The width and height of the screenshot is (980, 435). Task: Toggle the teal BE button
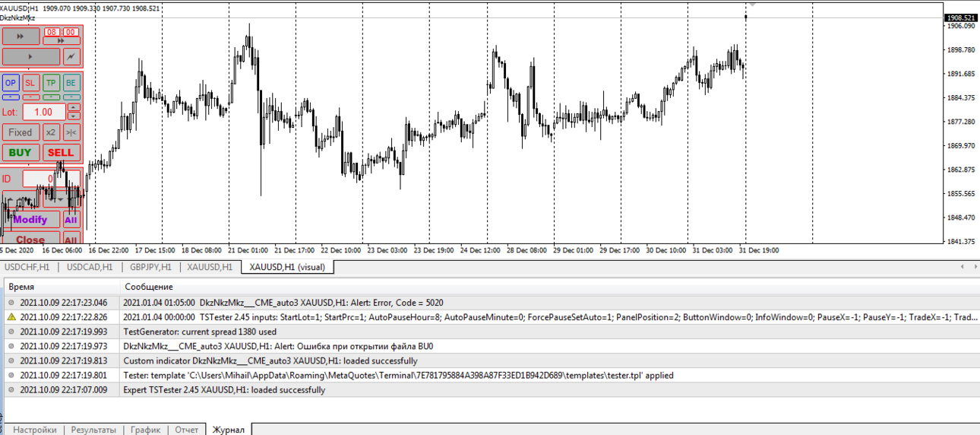(71, 83)
